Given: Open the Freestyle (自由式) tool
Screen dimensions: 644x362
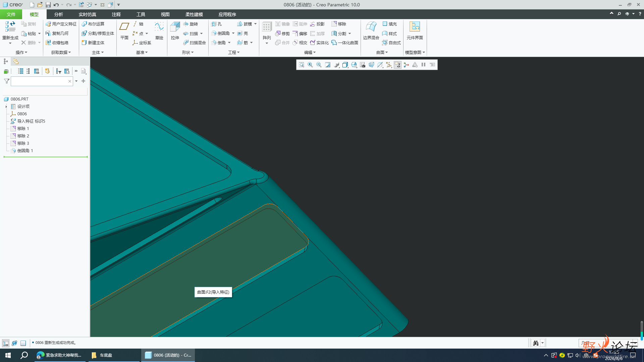Looking at the screenshot, I should [391, 43].
